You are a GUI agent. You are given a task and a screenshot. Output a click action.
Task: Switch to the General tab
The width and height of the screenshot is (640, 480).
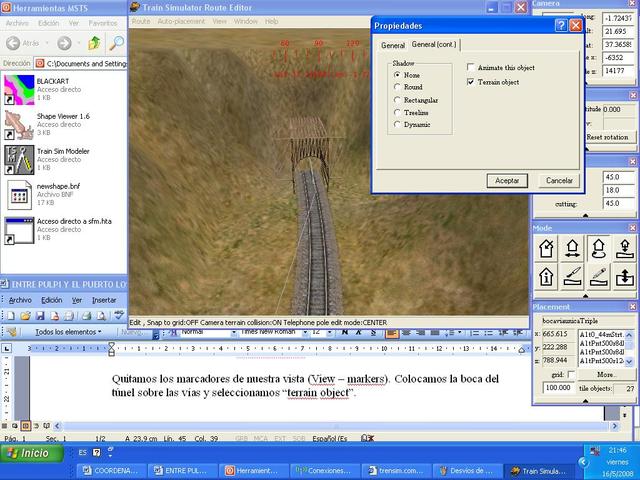tap(393, 45)
